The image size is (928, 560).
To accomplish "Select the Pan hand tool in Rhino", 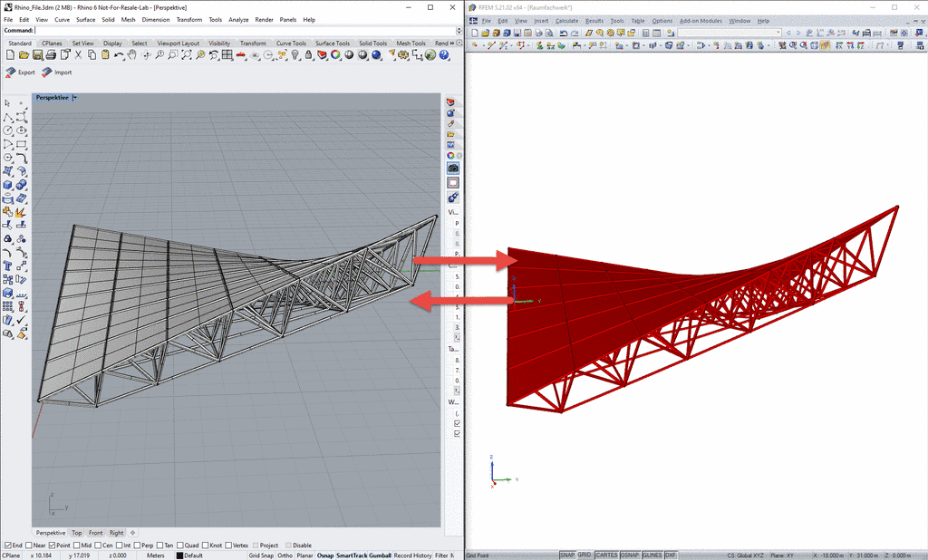I will coord(131,55).
